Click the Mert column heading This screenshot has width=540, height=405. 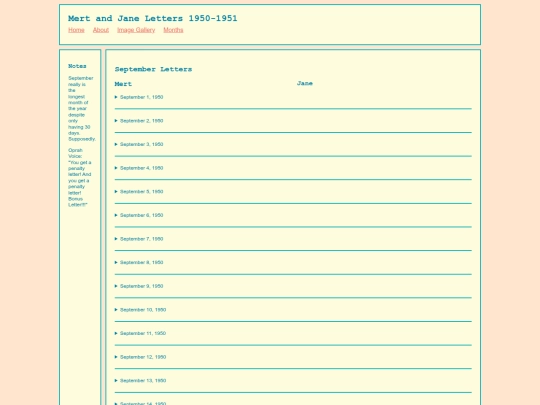tap(123, 84)
